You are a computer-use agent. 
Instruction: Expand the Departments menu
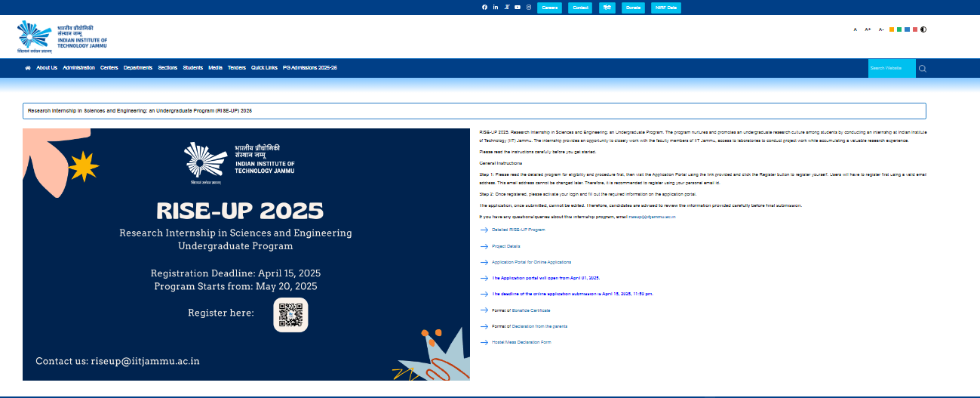(x=138, y=68)
